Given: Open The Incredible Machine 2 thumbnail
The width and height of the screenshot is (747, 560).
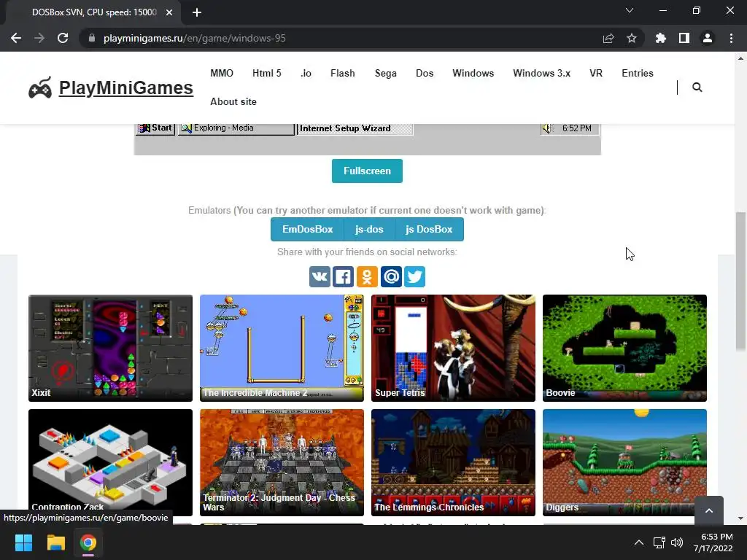Looking at the screenshot, I should click(x=282, y=348).
